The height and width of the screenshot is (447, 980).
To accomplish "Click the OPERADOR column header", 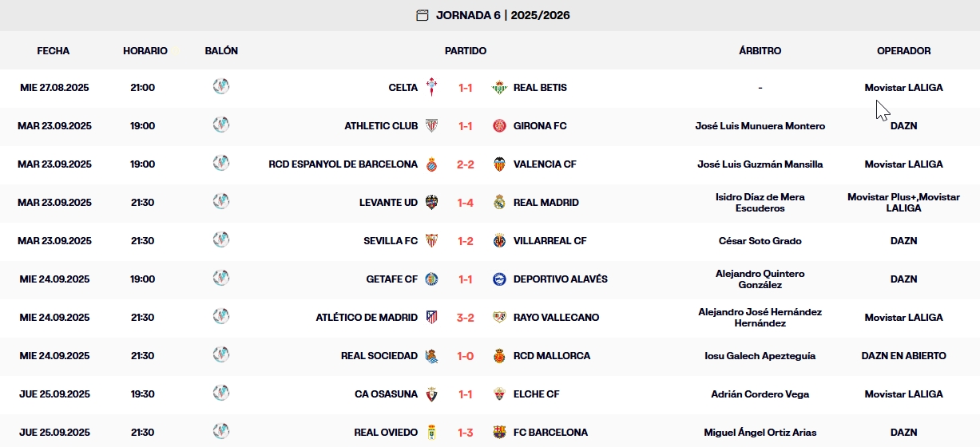I will [x=903, y=50].
